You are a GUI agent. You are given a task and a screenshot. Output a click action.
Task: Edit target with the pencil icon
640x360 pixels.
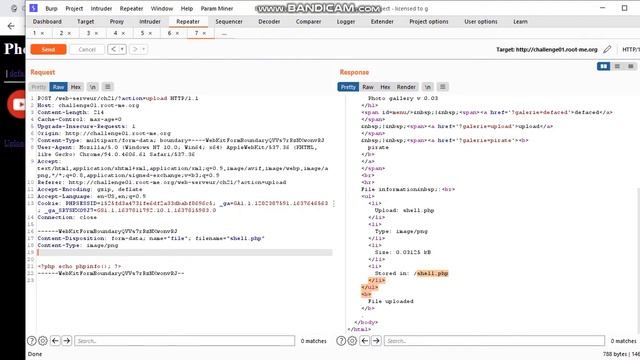[x=607, y=49]
